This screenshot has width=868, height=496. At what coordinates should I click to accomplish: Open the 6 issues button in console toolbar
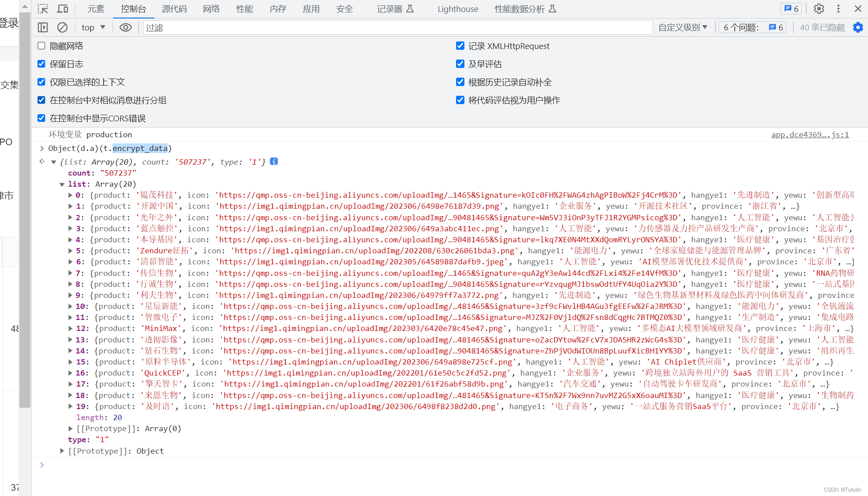tap(752, 27)
